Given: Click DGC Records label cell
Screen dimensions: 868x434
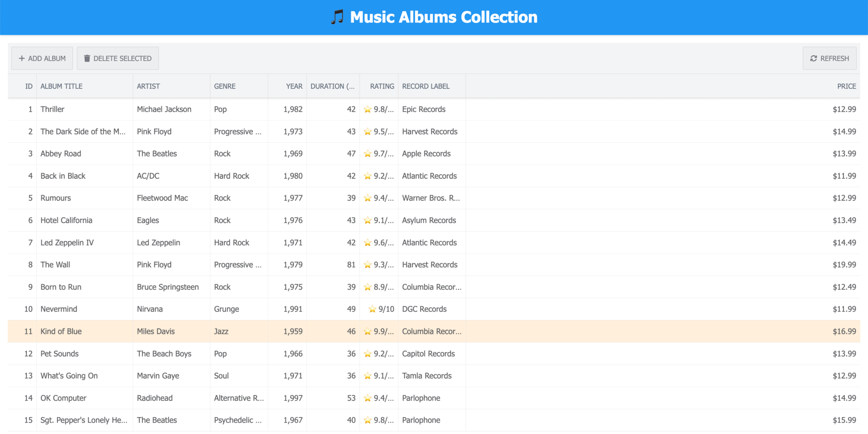Looking at the screenshot, I should click(x=432, y=309).
